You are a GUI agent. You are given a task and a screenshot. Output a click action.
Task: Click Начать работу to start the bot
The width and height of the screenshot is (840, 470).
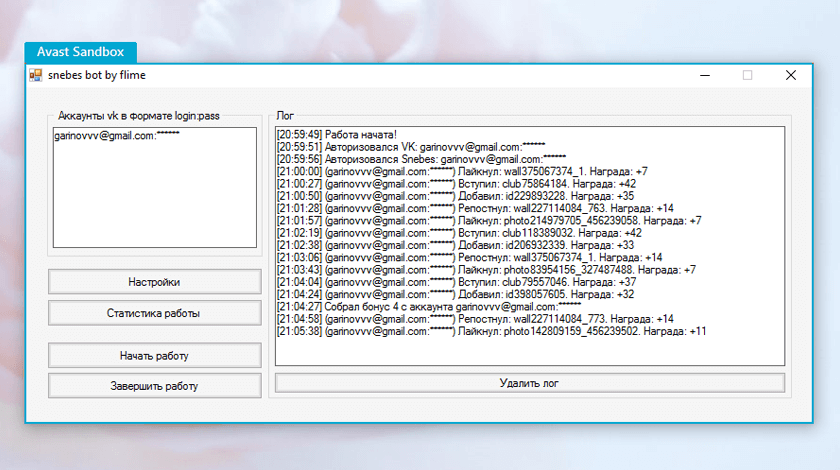click(155, 355)
